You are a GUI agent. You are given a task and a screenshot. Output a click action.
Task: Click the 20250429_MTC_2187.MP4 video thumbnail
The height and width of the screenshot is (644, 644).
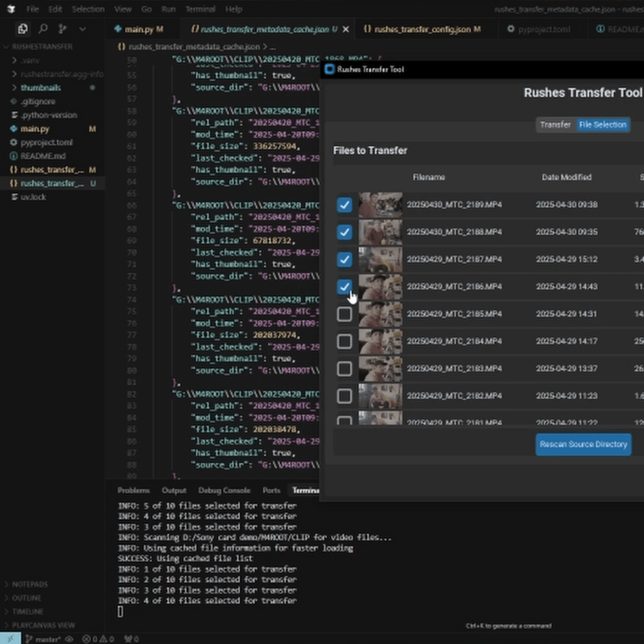point(380,259)
